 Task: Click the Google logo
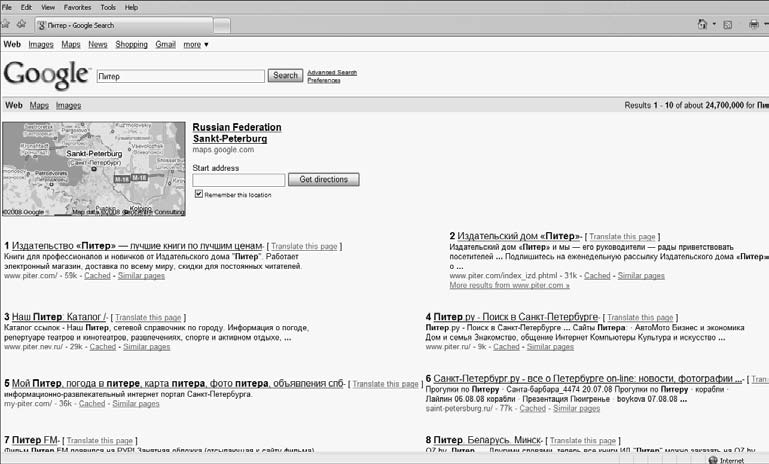(46, 75)
